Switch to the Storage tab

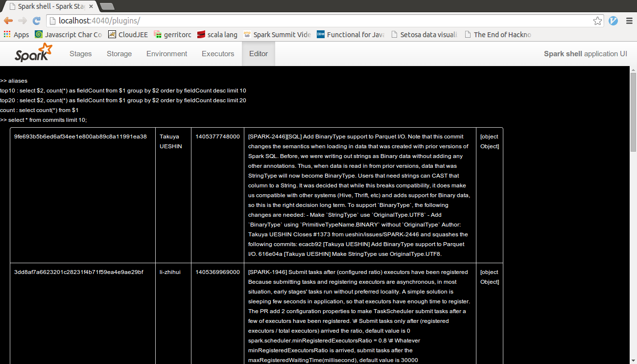(119, 54)
